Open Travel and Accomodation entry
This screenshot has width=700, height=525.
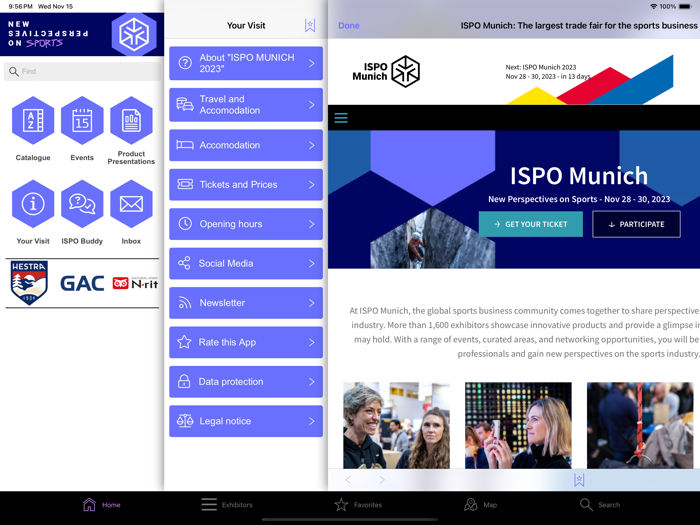pos(246,105)
